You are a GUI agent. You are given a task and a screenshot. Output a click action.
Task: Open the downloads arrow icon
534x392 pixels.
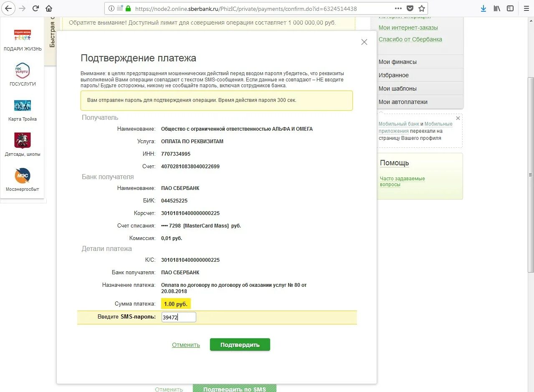tap(483, 8)
